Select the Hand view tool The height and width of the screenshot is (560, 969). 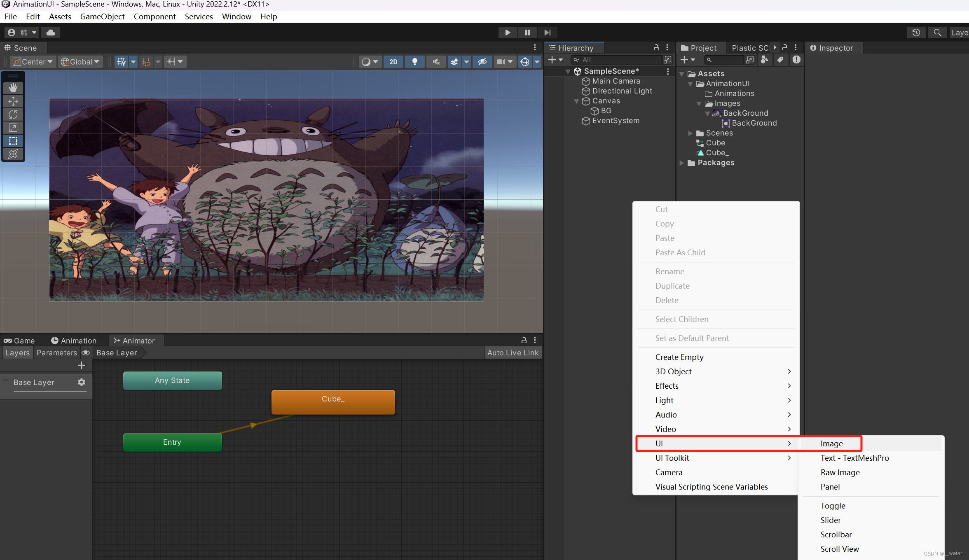[13, 88]
